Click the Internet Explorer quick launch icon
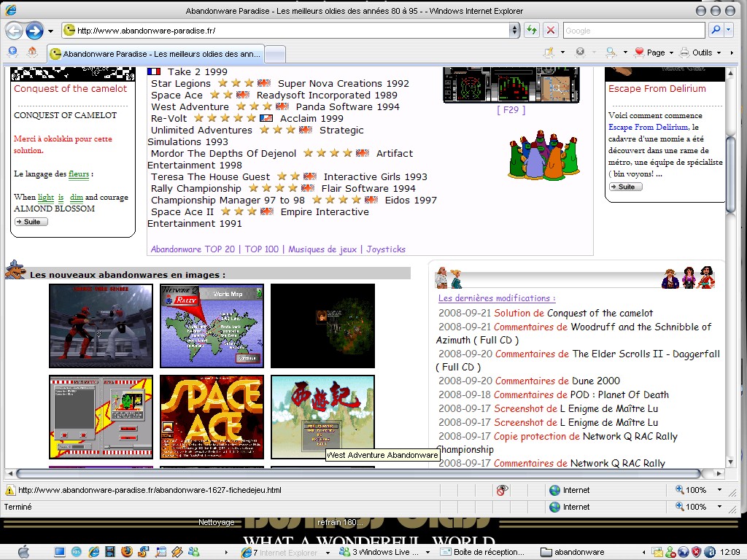Viewport: 747px width, 560px height. pyautogui.click(x=94, y=552)
